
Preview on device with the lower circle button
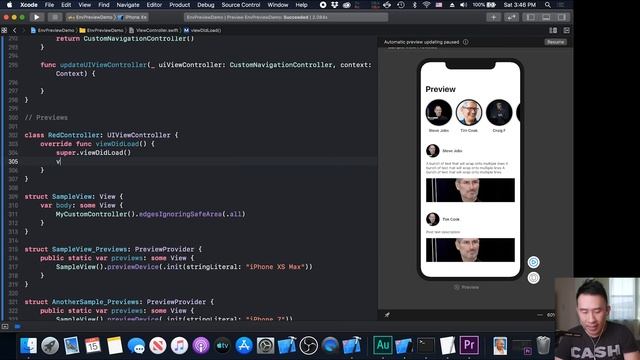point(533,278)
